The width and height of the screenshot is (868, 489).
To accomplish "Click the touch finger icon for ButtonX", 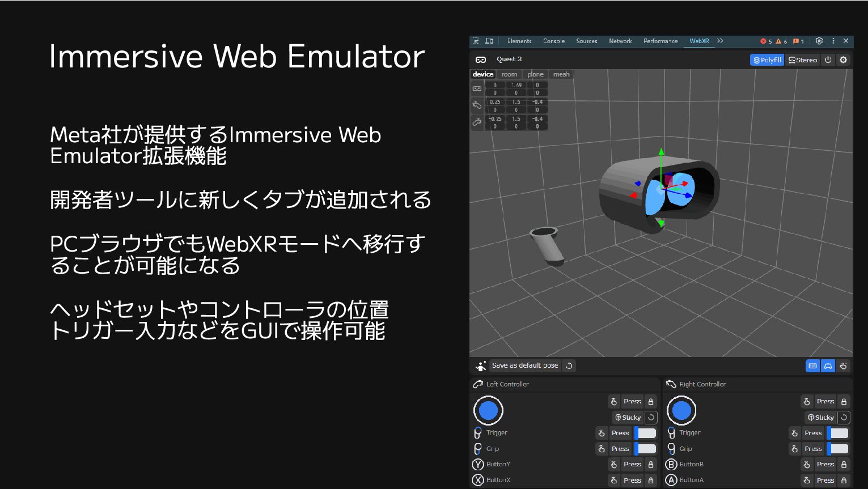I will click(613, 480).
